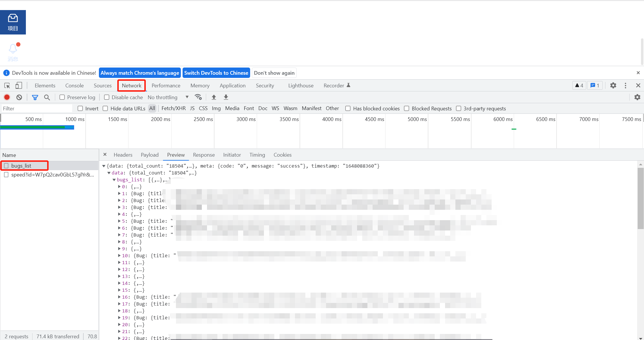
Task: Toggle the device toolbar icon
Action: click(x=19, y=86)
